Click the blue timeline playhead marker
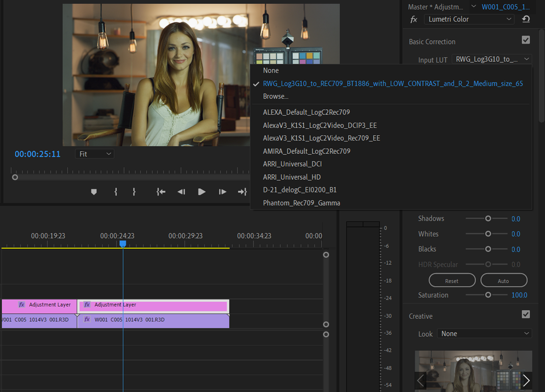 pos(123,244)
